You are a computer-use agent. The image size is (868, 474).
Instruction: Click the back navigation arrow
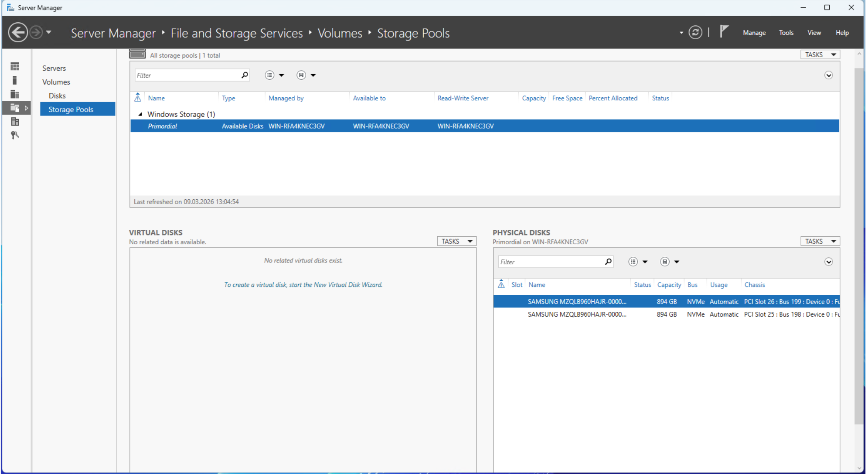point(18,33)
